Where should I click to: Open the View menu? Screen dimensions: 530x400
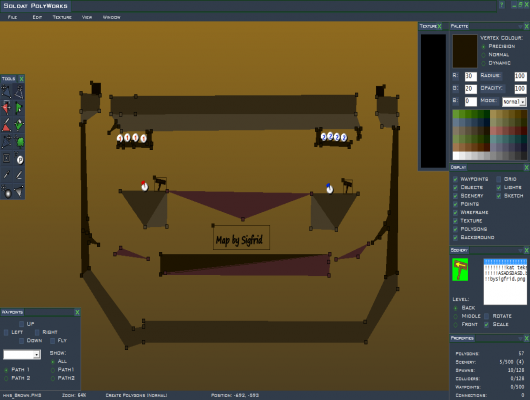point(87,17)
